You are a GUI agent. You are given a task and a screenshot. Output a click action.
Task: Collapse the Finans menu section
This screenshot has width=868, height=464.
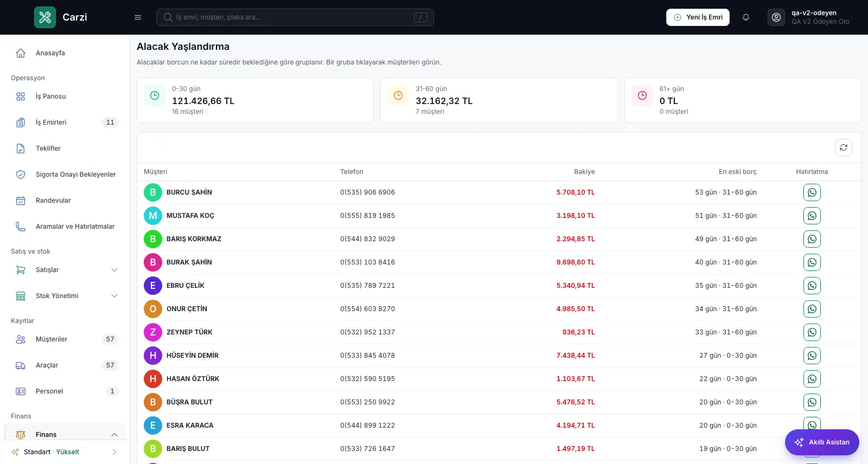click(114, 435)
